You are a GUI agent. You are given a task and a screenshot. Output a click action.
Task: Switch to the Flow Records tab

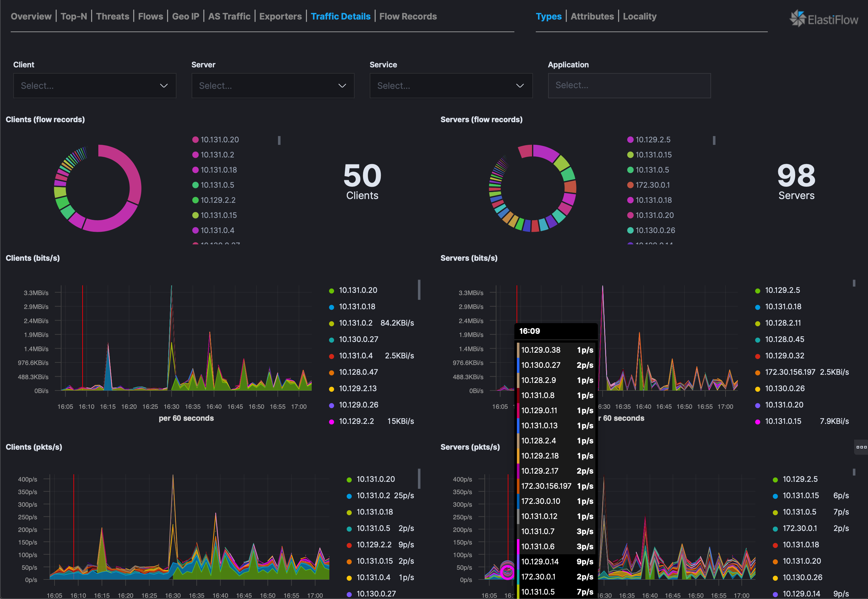pyautogui.click(x=408, y=16)
